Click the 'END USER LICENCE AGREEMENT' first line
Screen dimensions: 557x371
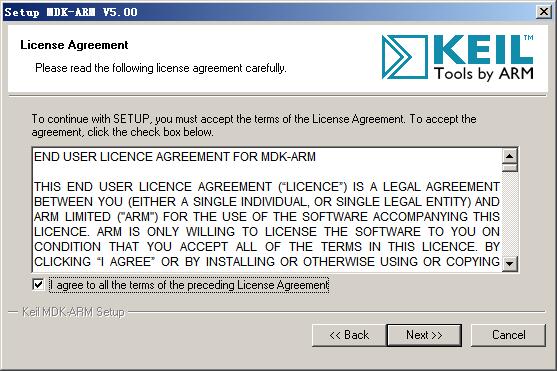[x=175, y=157]
